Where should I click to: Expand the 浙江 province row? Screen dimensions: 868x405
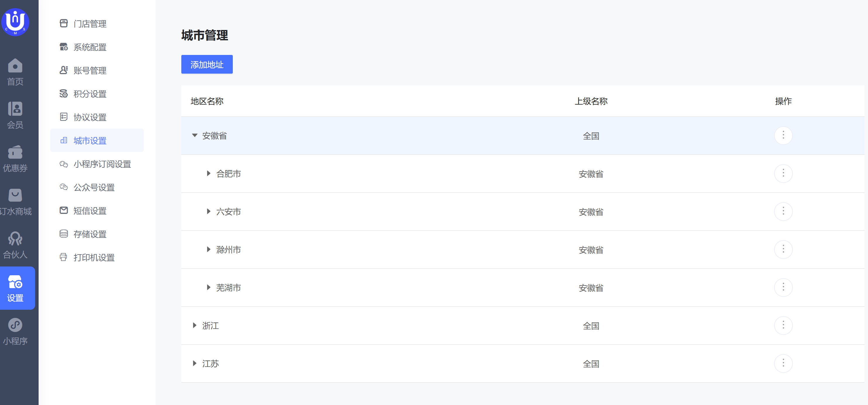(x=194, y=326)
